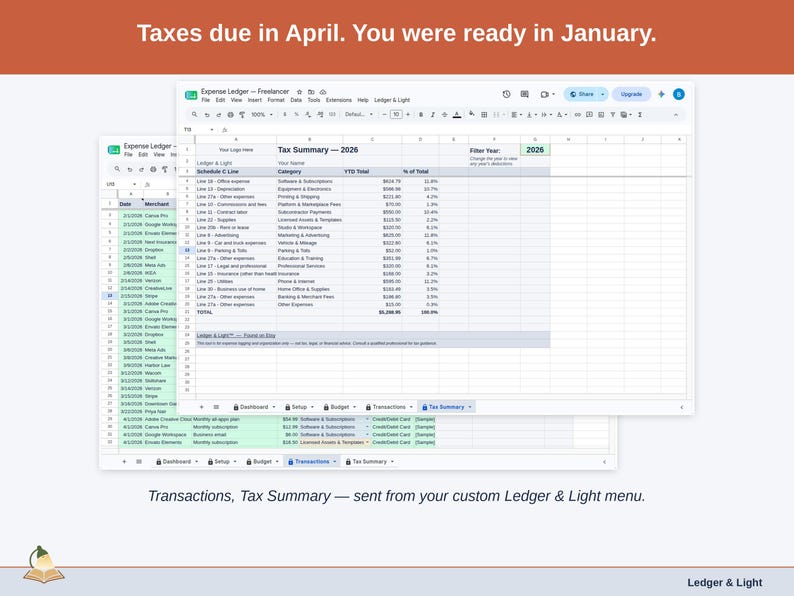Open the Functions sigma menu
Viewport: 794px width, 596px height.
[x=640, y=115]
